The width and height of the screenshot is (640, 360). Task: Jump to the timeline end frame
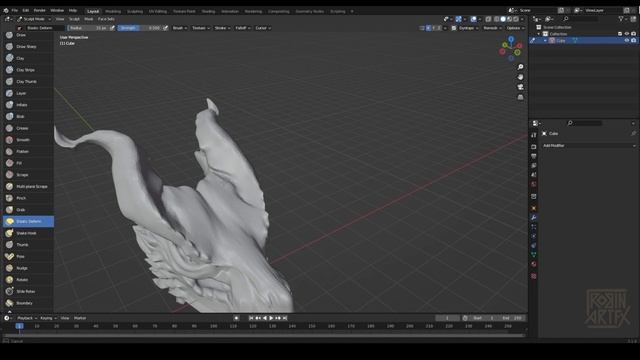click(x=285, y=318)
